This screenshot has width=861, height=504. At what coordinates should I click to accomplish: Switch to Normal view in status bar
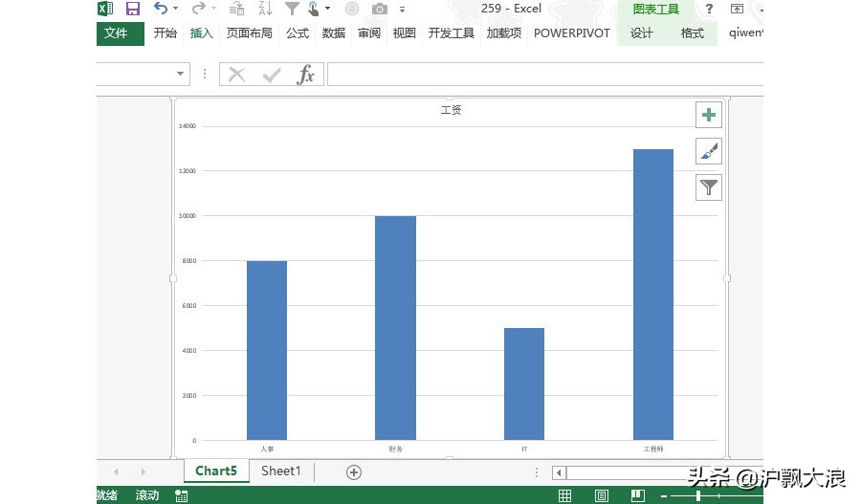pyautogui.click(x=565, y=495)
